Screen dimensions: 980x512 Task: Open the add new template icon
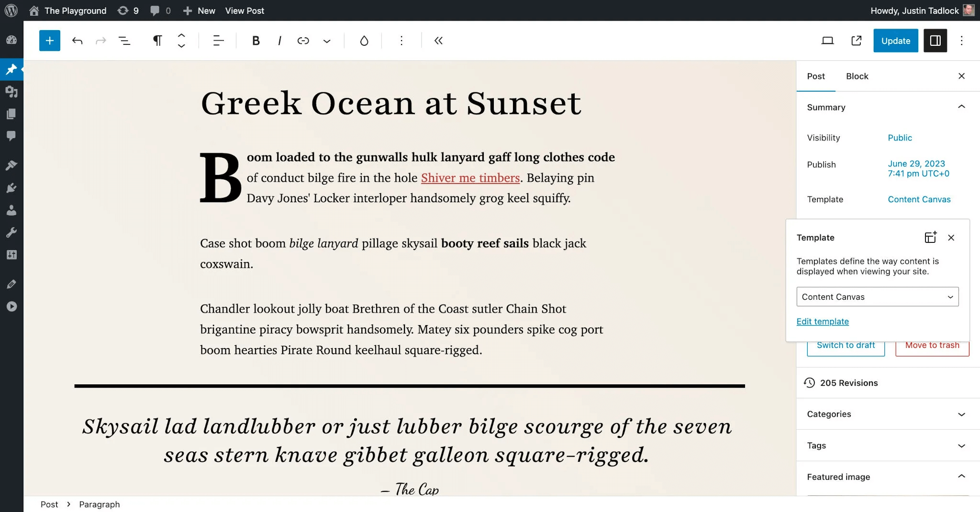[930, 237]
